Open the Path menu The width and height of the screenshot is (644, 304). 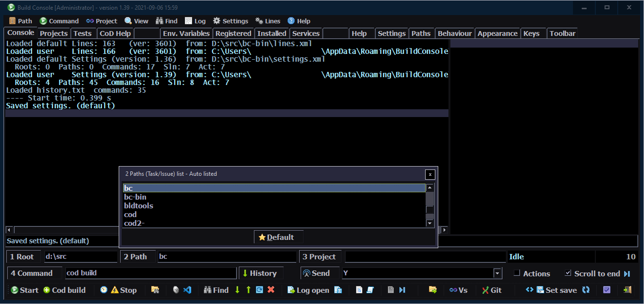click(20, 21)
